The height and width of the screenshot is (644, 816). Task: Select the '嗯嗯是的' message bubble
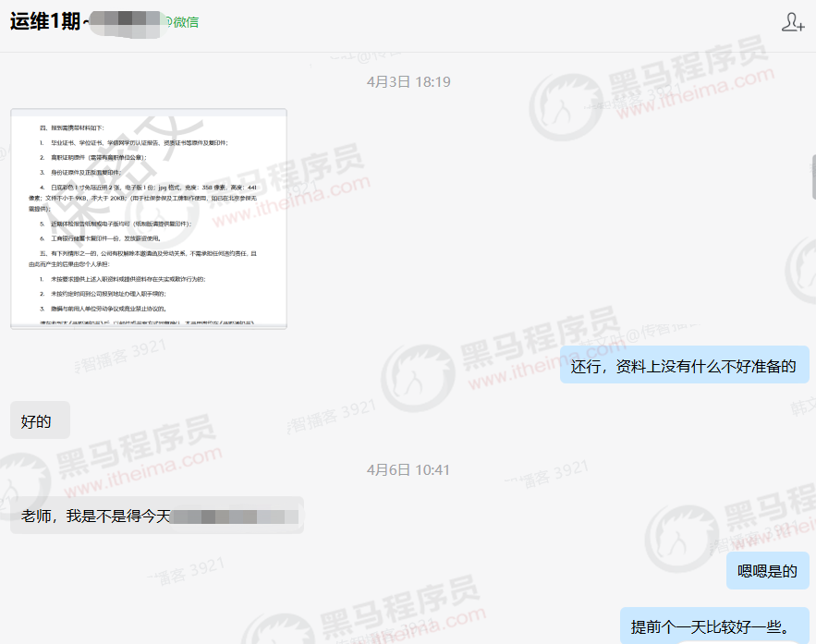click(767, 571)
